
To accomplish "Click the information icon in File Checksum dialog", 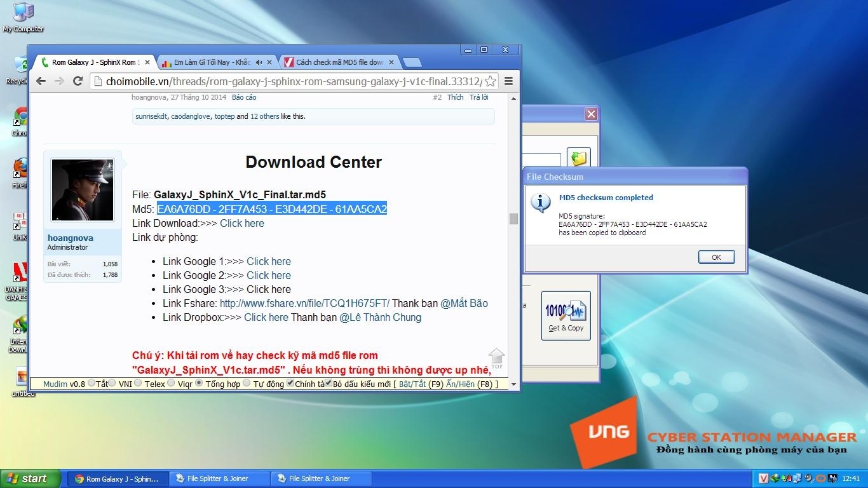I will point(541,203).
